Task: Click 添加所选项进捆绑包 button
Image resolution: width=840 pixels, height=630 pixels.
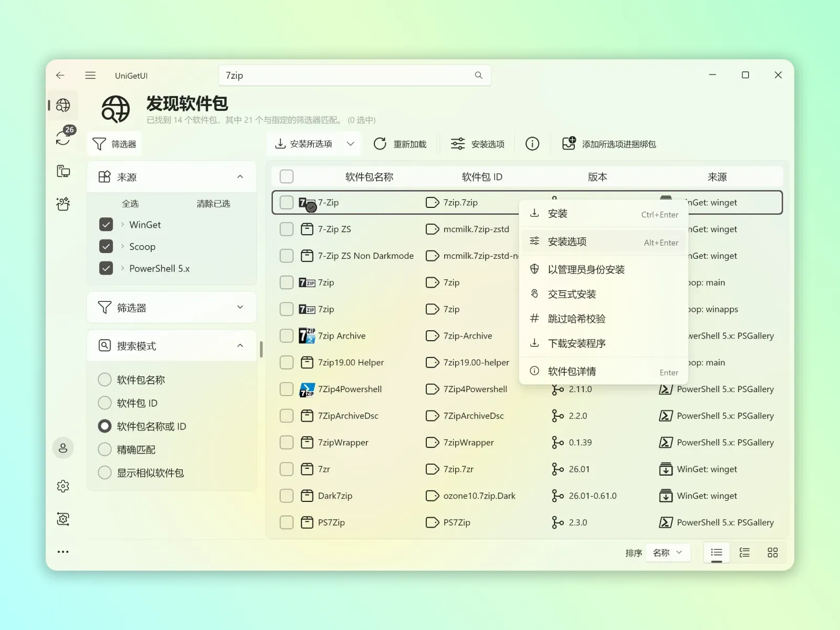Action: (609, 144)
